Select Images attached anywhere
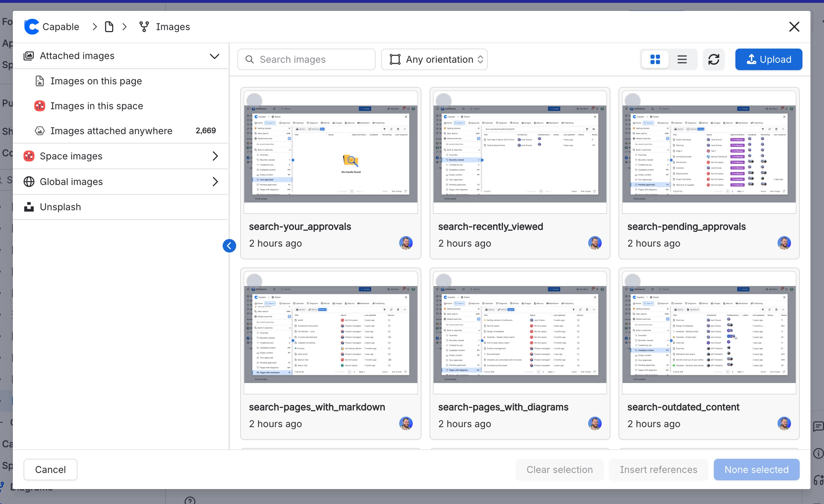This screenshot has height=504, width=824. point(111,131)
